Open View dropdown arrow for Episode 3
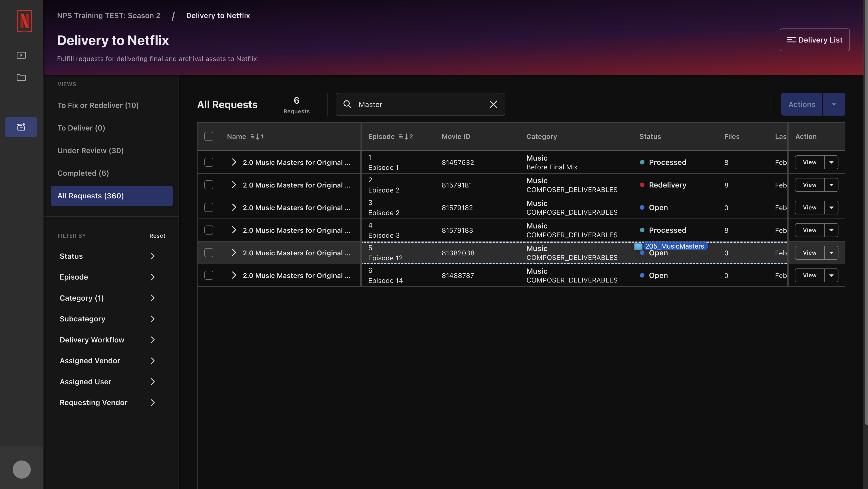The width and height of the screenshot is (868, 489). coord(831,230)
